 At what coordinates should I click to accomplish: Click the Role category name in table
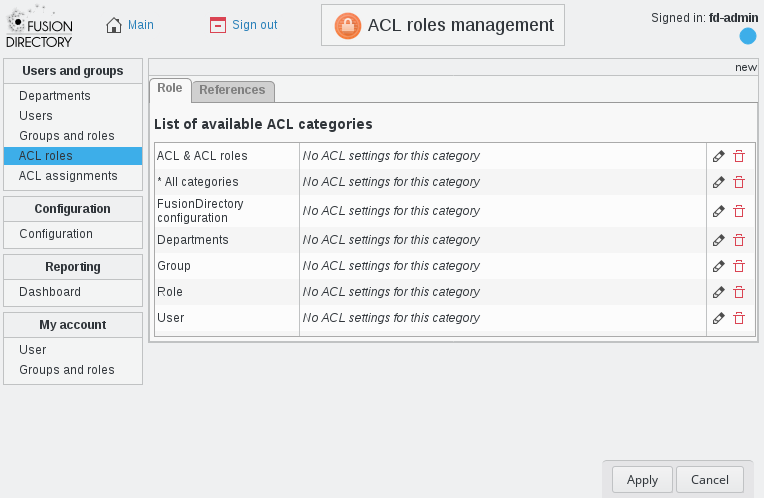pyautogui.click(x=170, y=292)
